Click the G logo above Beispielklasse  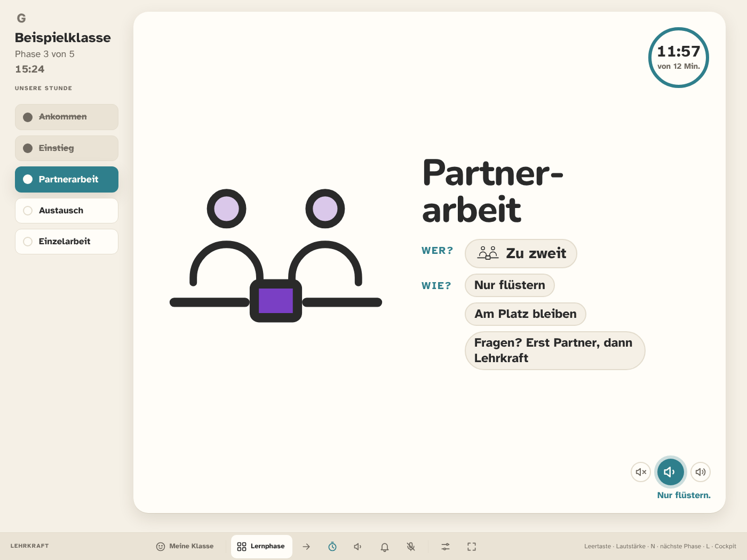coord(21,18)
